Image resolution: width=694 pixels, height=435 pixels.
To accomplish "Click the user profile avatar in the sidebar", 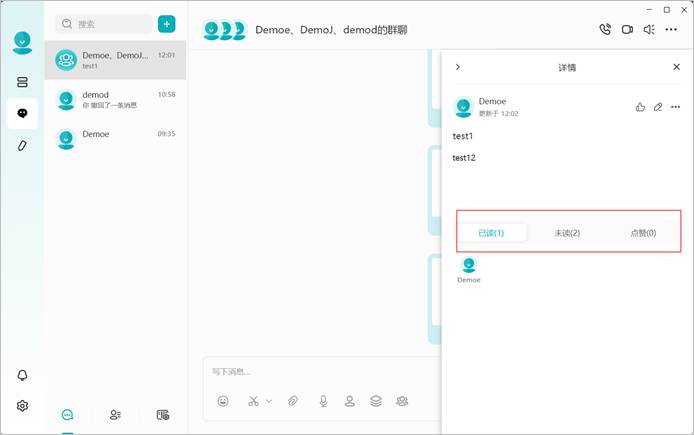I will point(22,43).
